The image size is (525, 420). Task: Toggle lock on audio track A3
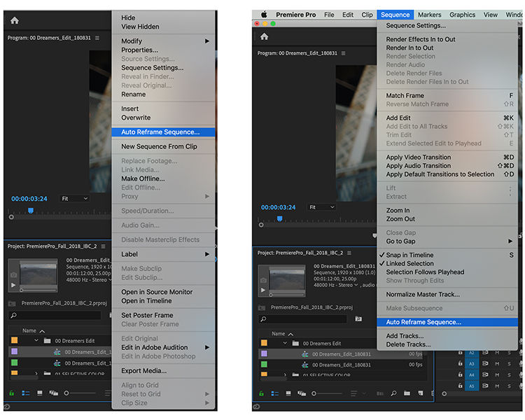coord(461,363)
